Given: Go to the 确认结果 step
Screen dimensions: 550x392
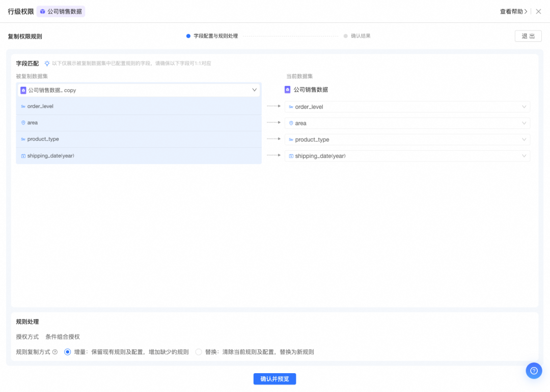Looking at the screenshot, I should coord(360,36).
